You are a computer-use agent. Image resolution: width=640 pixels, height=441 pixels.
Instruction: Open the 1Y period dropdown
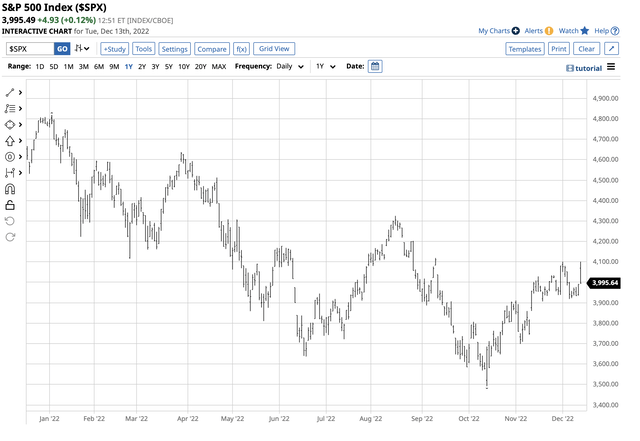coord(326,66)
